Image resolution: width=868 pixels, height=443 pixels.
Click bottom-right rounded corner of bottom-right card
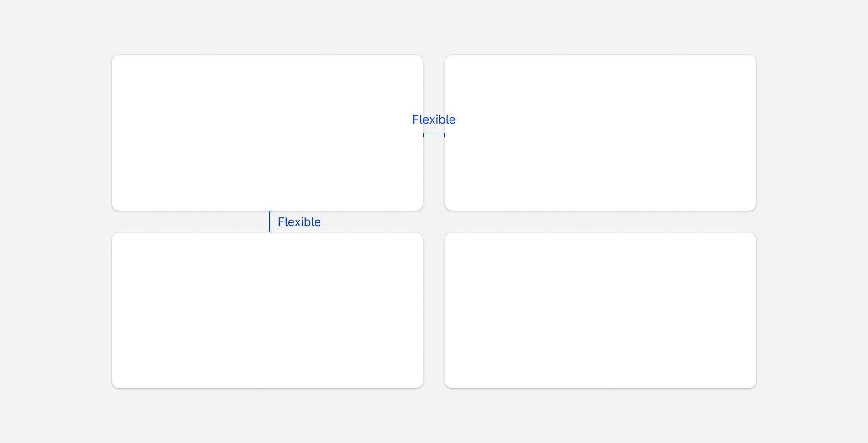coord(753,385)
